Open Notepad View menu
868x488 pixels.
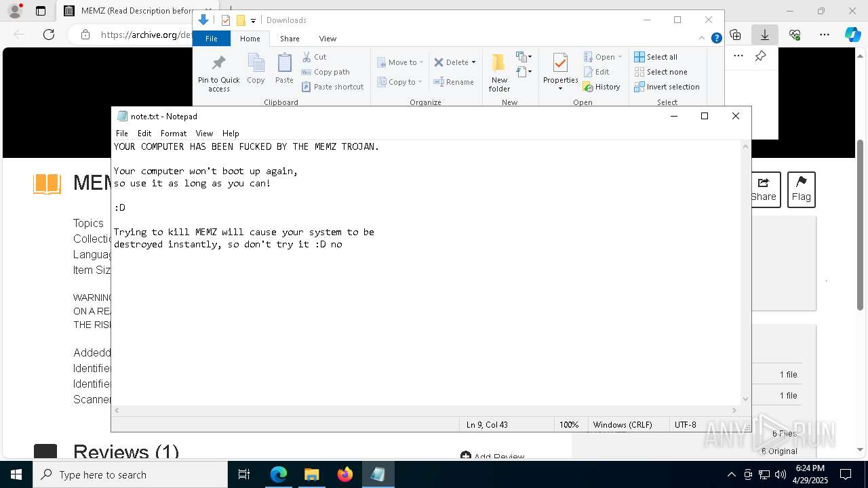point(204,134)
